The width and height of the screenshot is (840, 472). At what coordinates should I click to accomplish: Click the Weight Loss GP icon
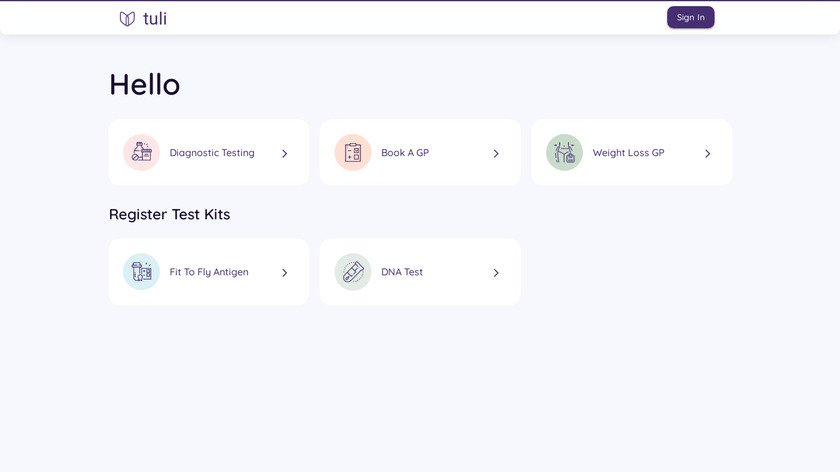coord(564,152)
